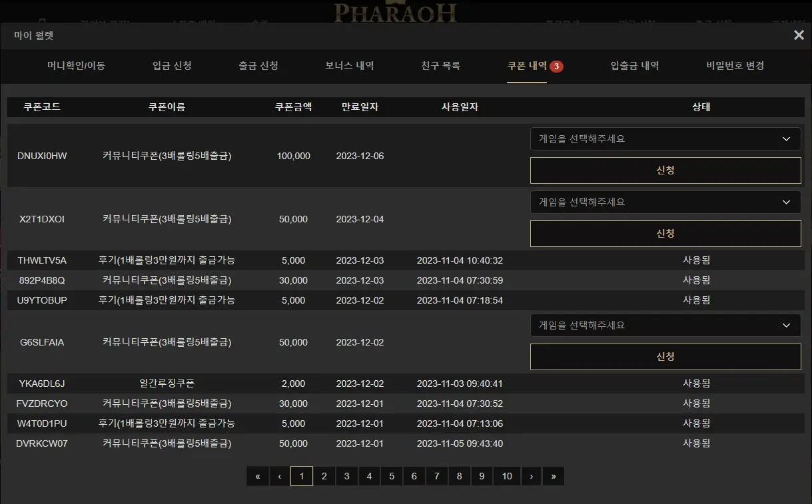The width and height of the screenshot is (812, 504).
Task: Expand game select dropdown for coupon X2T1DXOI
Action: (x=665, y=202)
